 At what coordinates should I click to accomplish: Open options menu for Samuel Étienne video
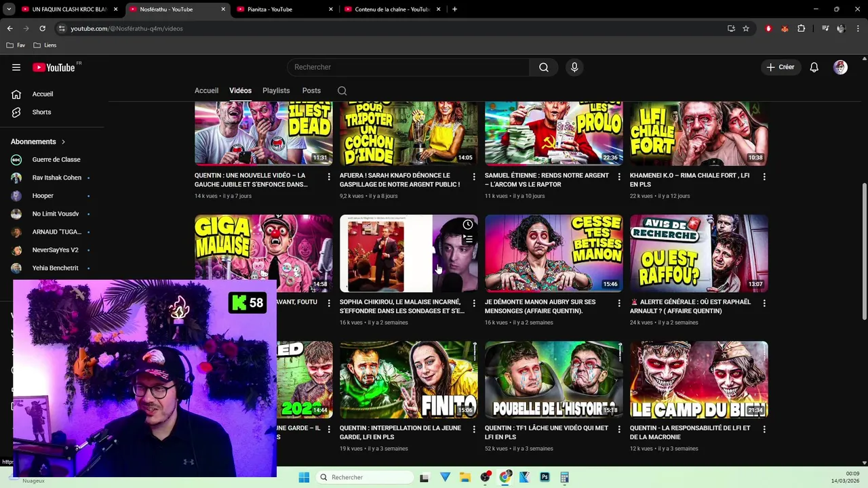click(619, 176)
